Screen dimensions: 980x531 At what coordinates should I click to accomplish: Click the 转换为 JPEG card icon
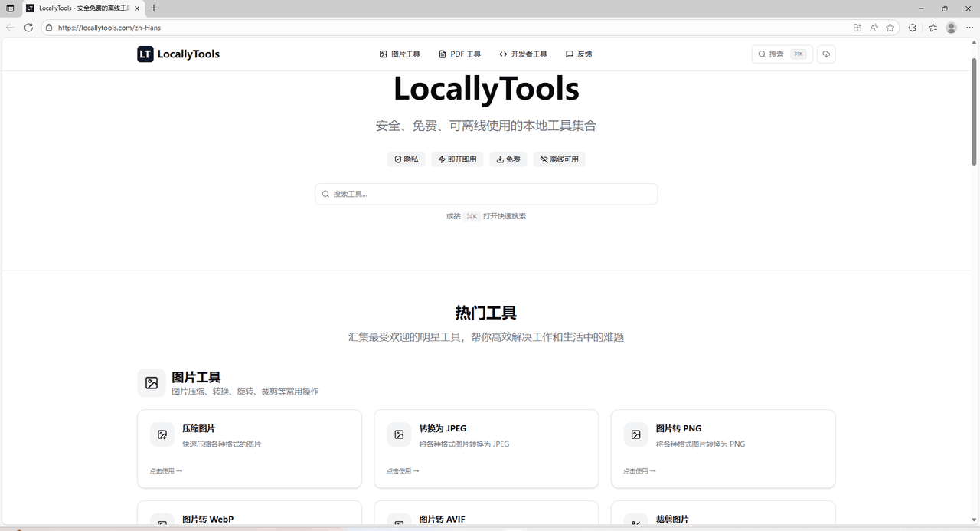pos(399,434)
